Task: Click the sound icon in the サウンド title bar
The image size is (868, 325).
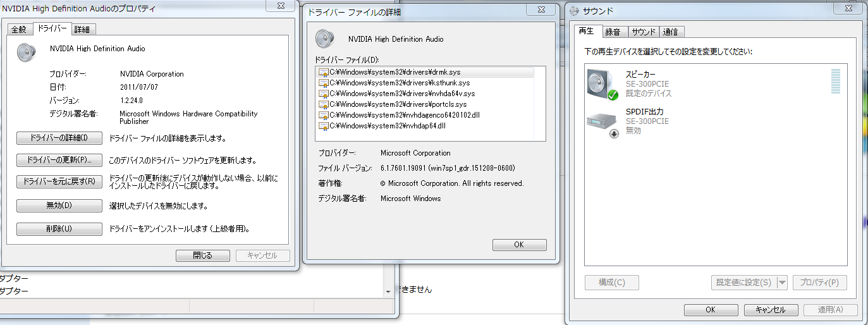Action: click(573, 11)
